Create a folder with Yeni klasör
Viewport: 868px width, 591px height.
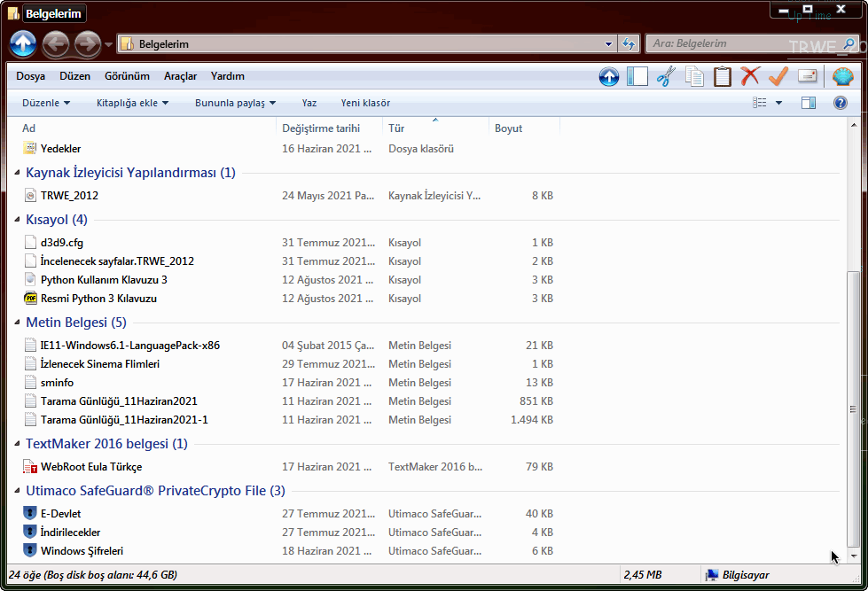pos(365,103)
